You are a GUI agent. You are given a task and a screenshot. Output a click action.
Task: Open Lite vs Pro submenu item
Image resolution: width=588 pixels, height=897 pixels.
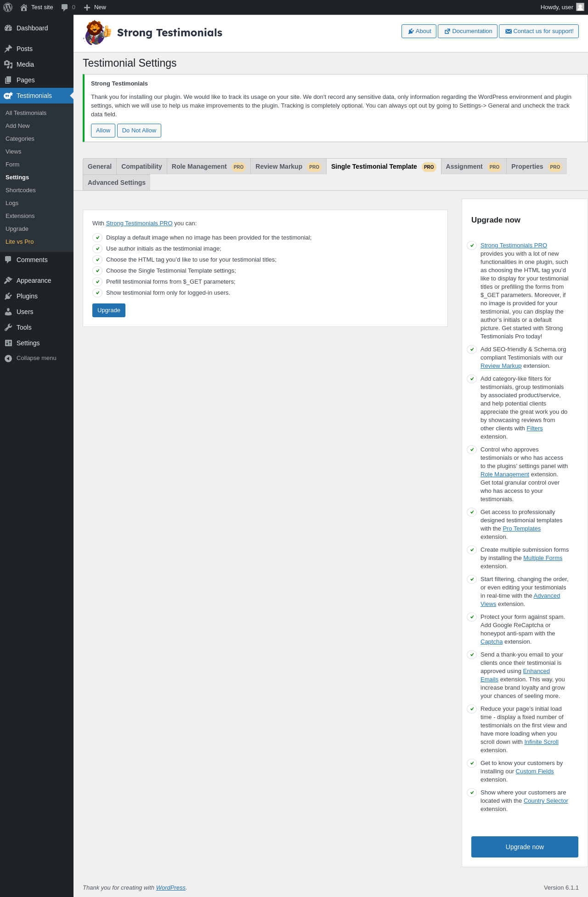point(19,242)
